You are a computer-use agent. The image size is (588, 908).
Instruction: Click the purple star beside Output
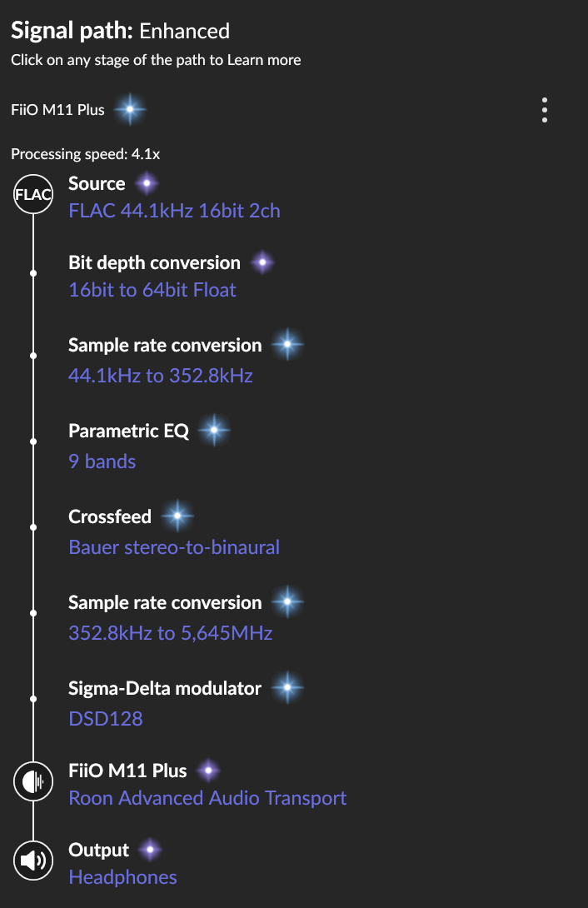point(151,850)
